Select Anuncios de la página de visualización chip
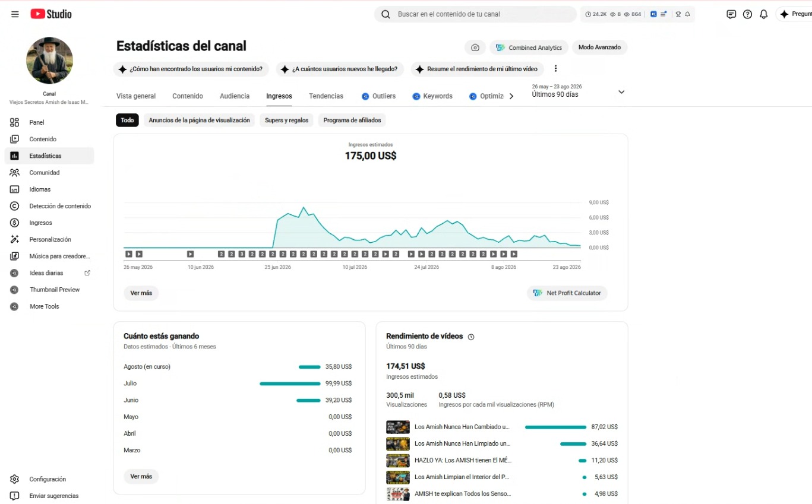Image resolution: width=812 pixels, height=504 pixels. [x=199, y=120]
